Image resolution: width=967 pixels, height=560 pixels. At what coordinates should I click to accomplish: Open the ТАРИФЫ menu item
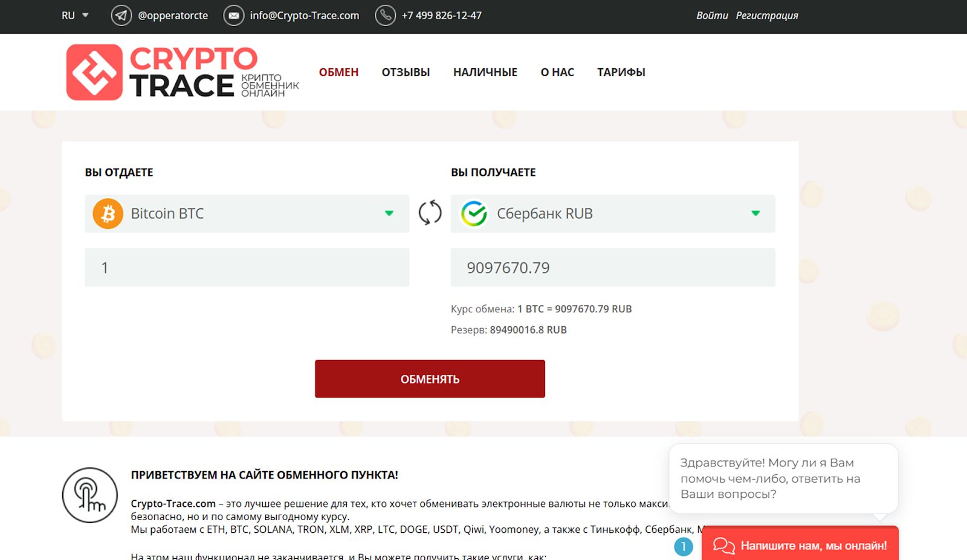click(621, 72)
